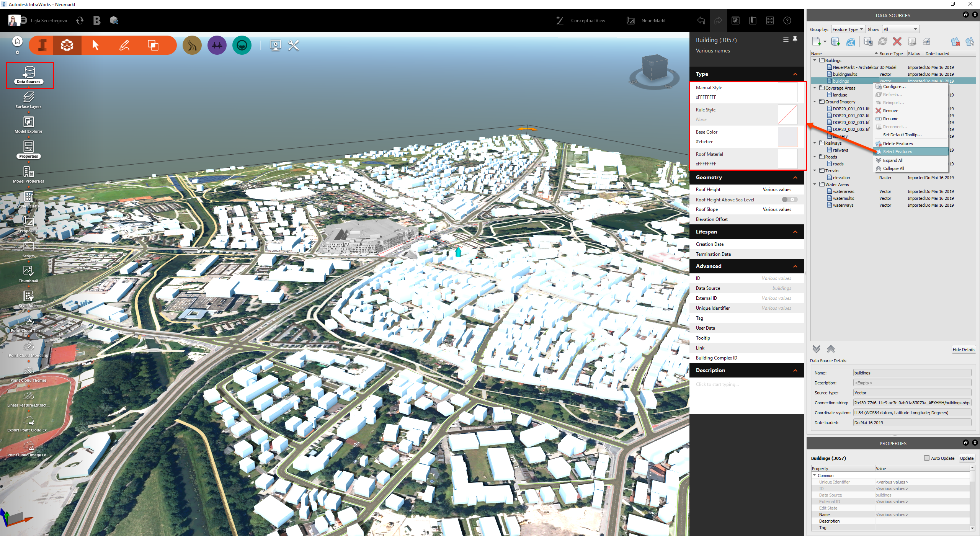Screen dimensions: 980x536
Task: Click the red Remove data source icon
Action: click(x=897, y=41)
